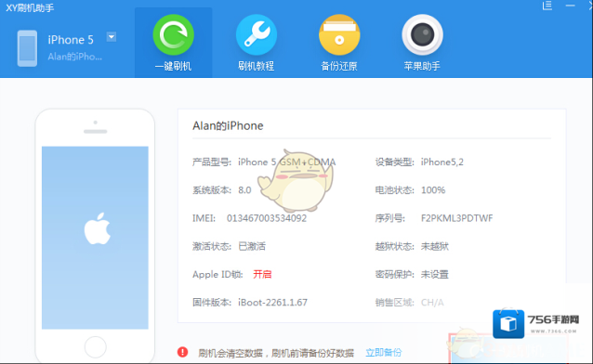This screenshot has width=593, height=364.
Task: Select the IMEI value 013467003534092
Action: [267, 218]
